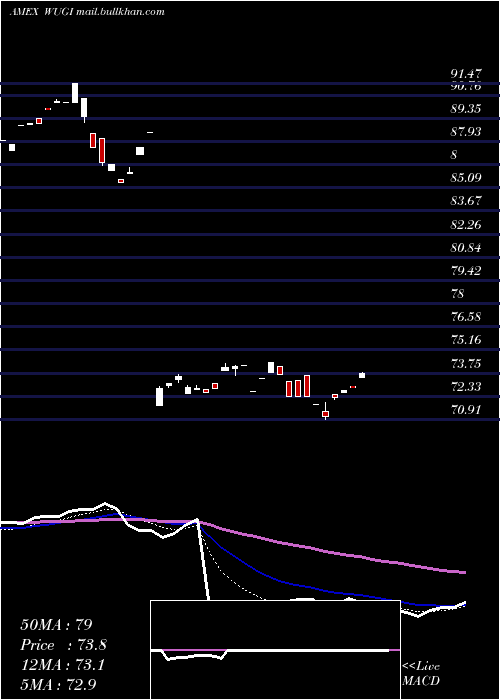Click the 50MA : 79 readout
This screenshot has width=500, height=700.
tap(56, 625)
